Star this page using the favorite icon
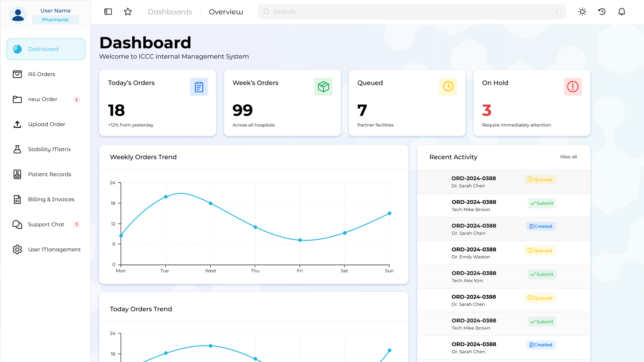 [127, 11]
